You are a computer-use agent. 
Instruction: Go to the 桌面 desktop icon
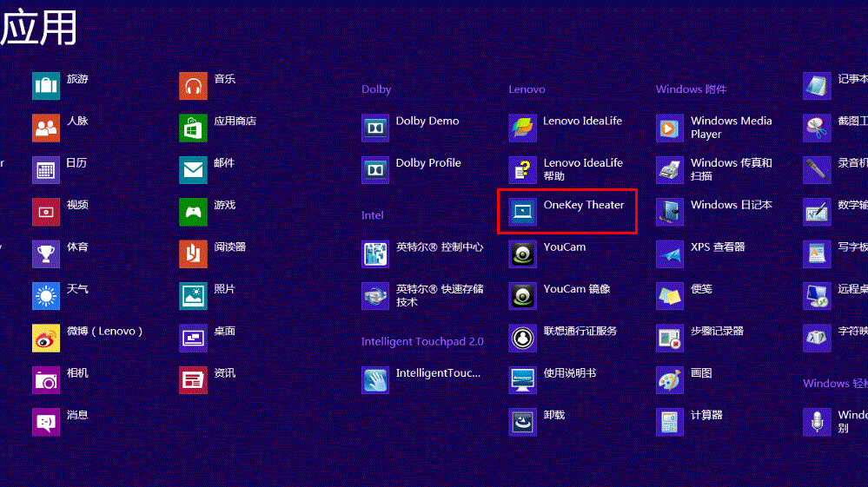click(x=193, y=338)
